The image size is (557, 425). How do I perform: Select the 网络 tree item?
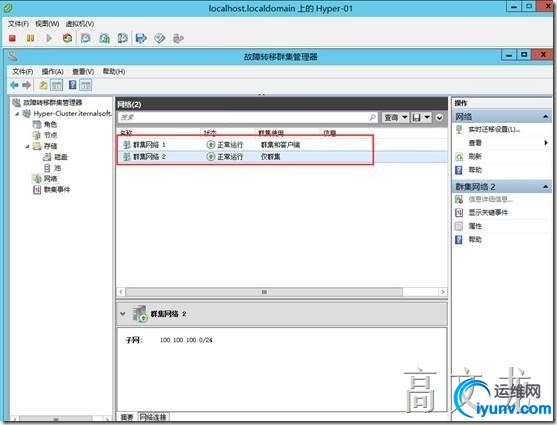pyautogui.click(x=50, y=178)
